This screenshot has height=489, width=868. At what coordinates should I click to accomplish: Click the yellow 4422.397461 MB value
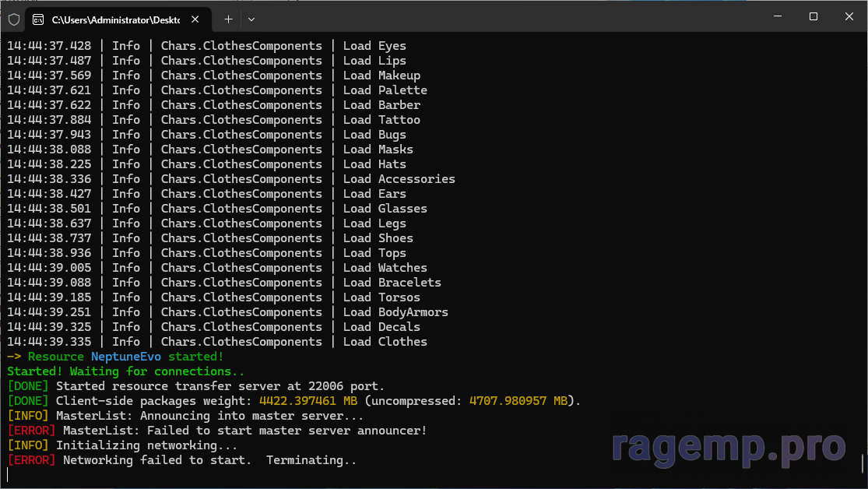coord(308,401)
